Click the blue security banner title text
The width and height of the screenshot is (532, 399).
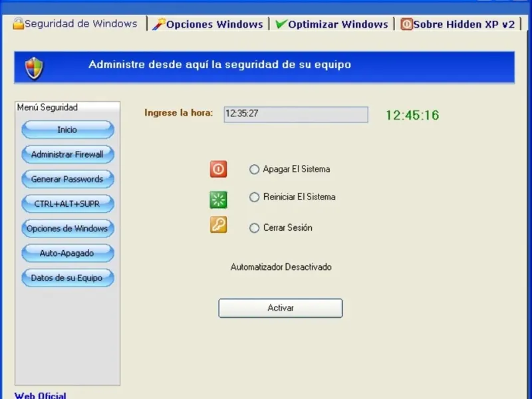(x=220, y=65)
